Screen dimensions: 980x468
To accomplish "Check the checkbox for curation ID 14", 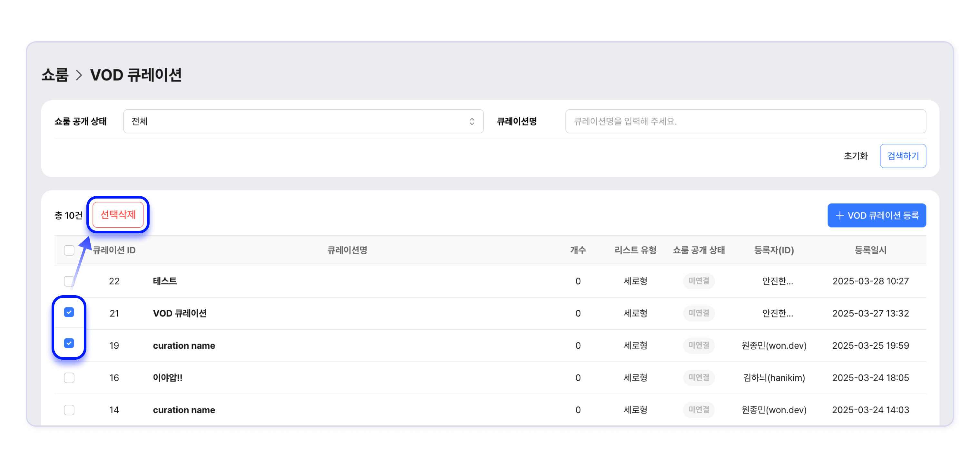I will [69, 410].
